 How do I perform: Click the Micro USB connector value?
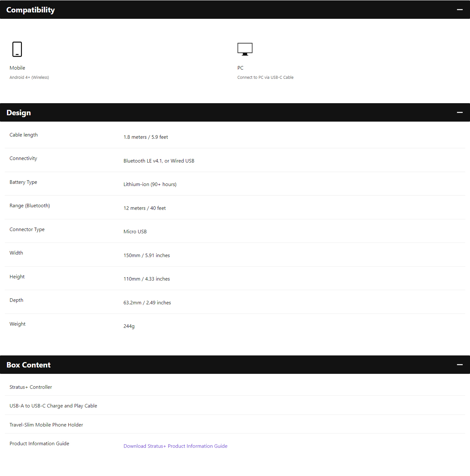pos(135,232)
